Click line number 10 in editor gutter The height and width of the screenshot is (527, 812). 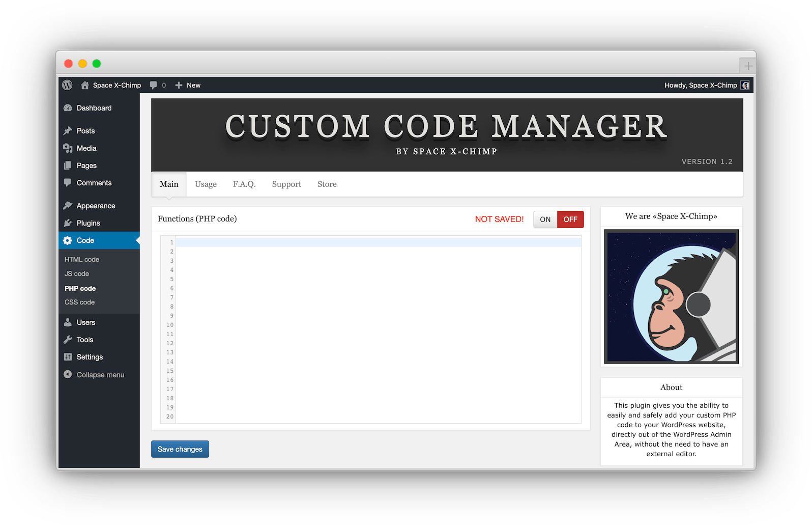[170, 325]
